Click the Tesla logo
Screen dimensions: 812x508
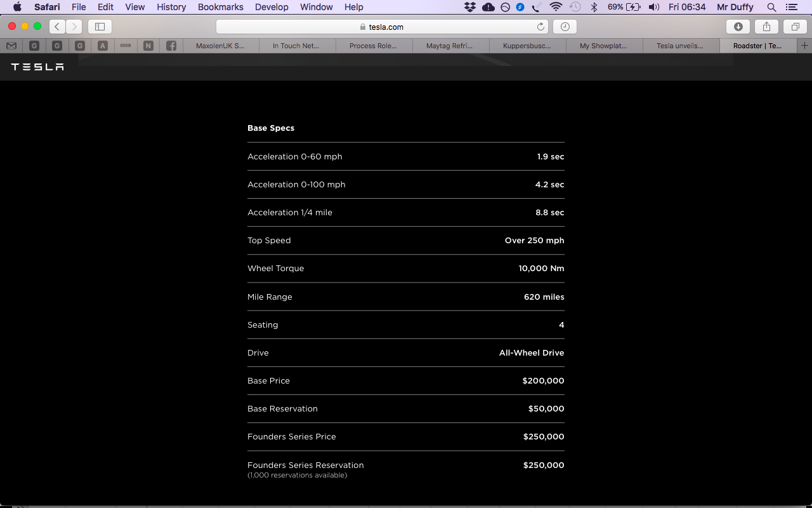37,67
